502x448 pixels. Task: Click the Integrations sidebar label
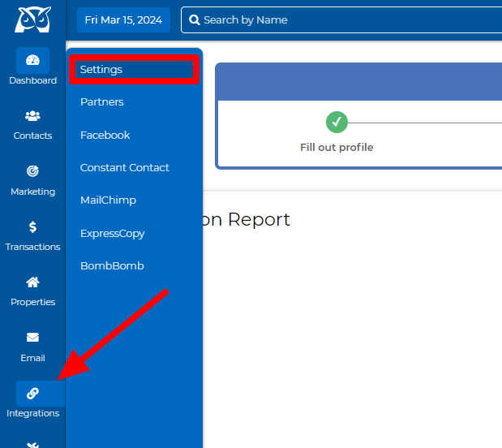[x=32, y=413]
